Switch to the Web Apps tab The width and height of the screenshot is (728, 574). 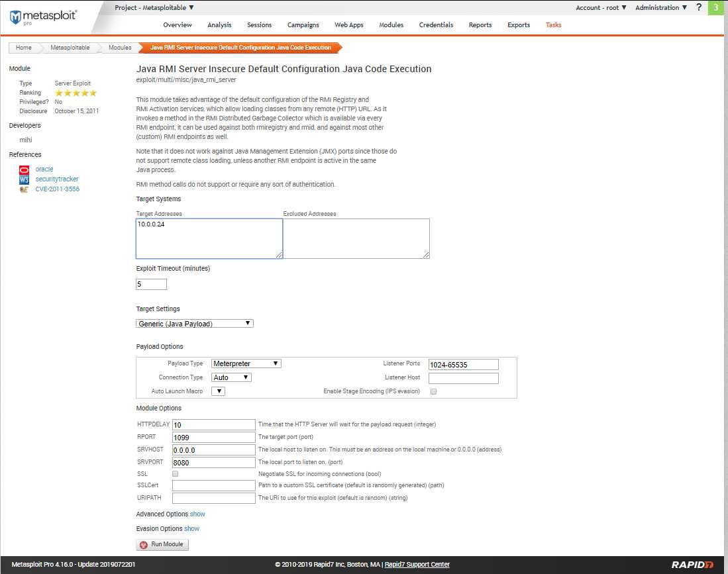click(x=348, y=25)
